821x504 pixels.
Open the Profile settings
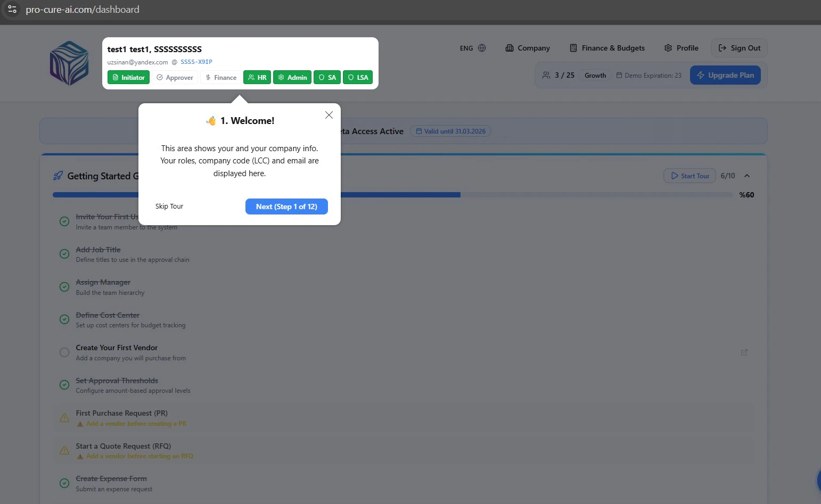click(x=681, y=48)
